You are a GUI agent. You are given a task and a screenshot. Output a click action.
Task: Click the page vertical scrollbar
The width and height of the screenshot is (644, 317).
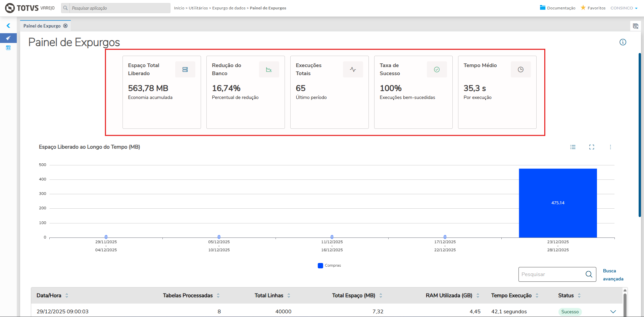(640, 135)
